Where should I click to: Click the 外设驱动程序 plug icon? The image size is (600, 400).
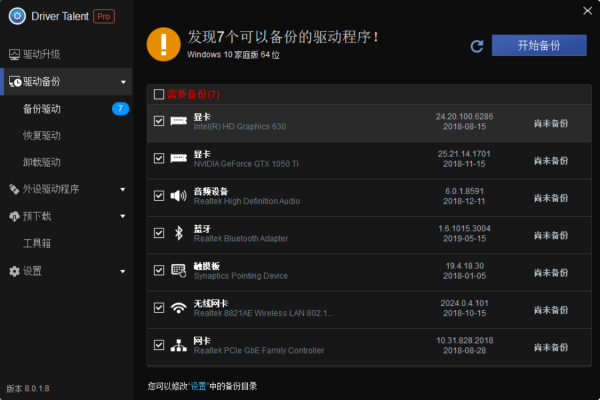(x=14, y=189)
